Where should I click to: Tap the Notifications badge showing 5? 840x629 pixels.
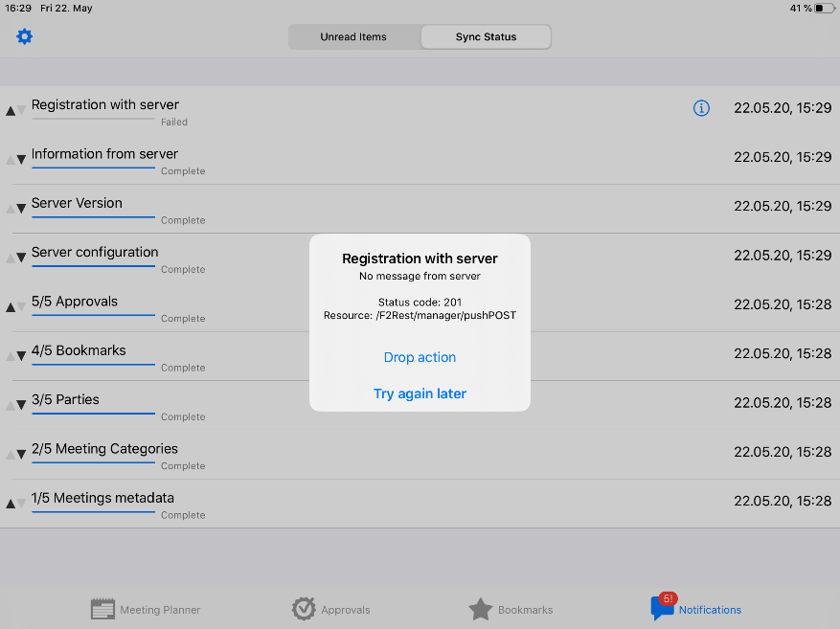tap(668, 598)
